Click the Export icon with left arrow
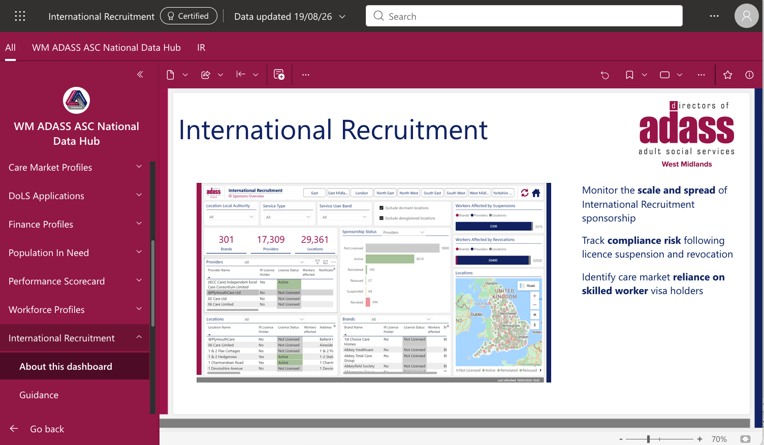The width and height of the screenshot is (764, 445). tap(241, 75)
